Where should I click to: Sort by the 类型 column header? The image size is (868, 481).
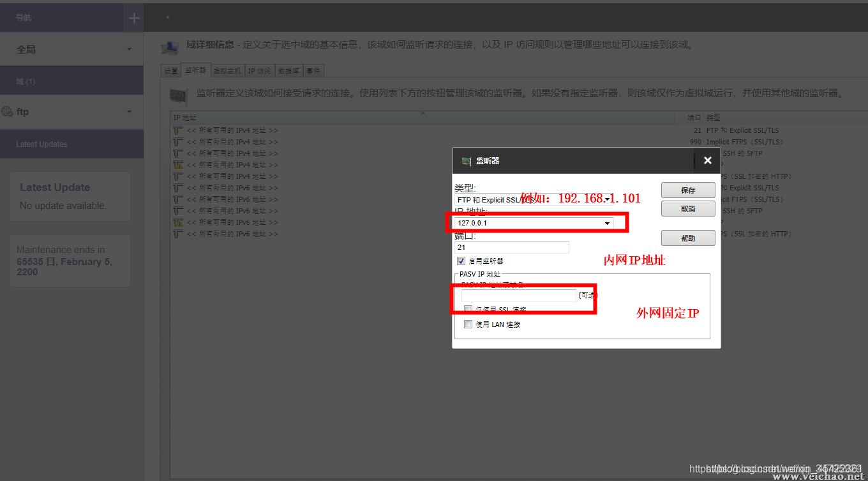pos(786,118)
